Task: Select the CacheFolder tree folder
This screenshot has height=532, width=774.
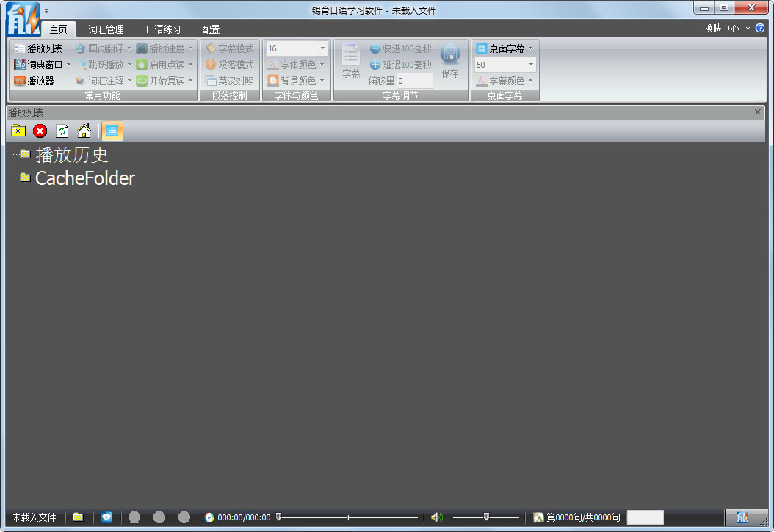Action: [84, 178]
